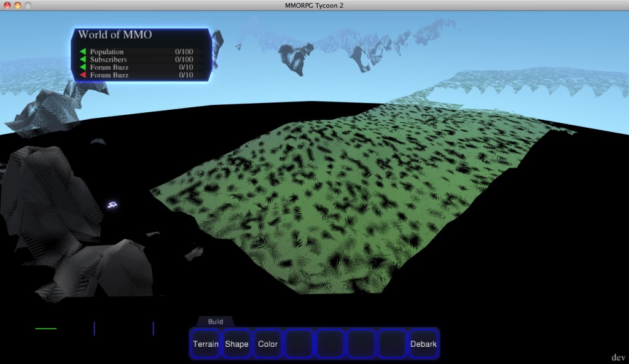Select the Shape build button
The width and height of the screenshot is (629, 364).
pos(236,344)
